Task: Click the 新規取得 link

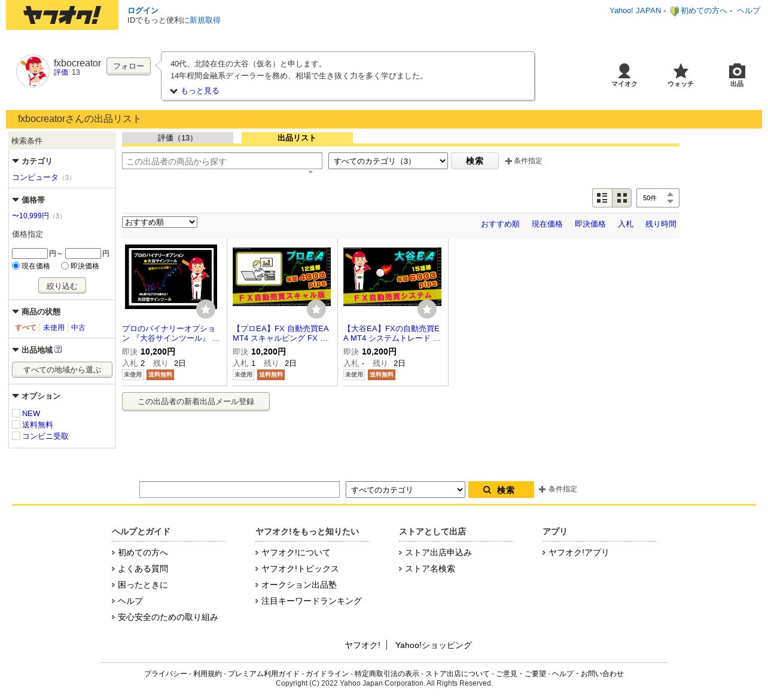Action: pyautogui.click(x=205, y=20)
